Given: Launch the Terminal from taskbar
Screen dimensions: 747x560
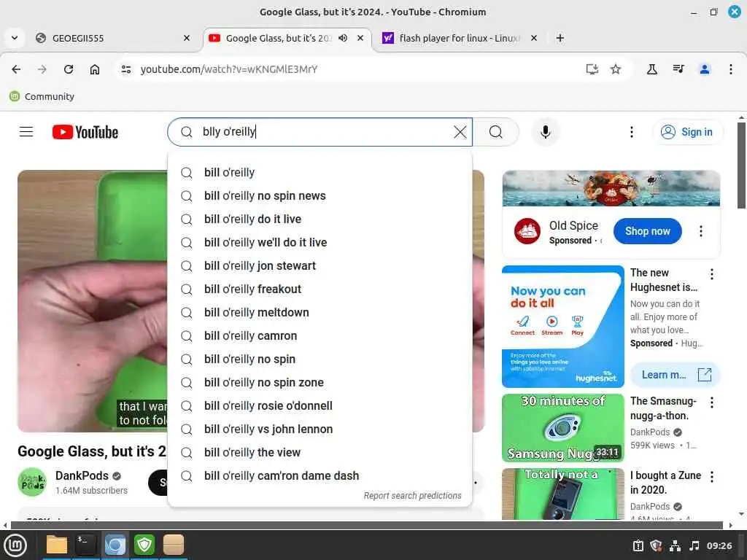Looking at the screenshot, I should (86, 545).
